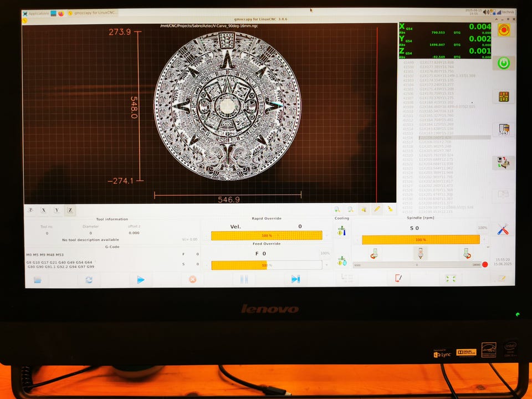Open the G-code editor pencil button
Viewport: 532px width, 399px height.
pyautogui.click(x=502, y=278)
